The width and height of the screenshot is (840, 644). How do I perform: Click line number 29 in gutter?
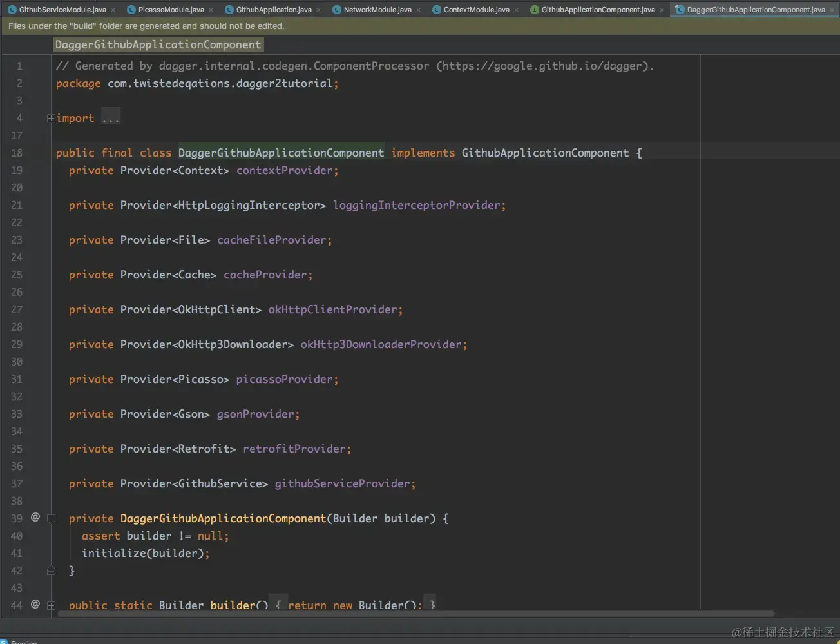tap(17, 344)
